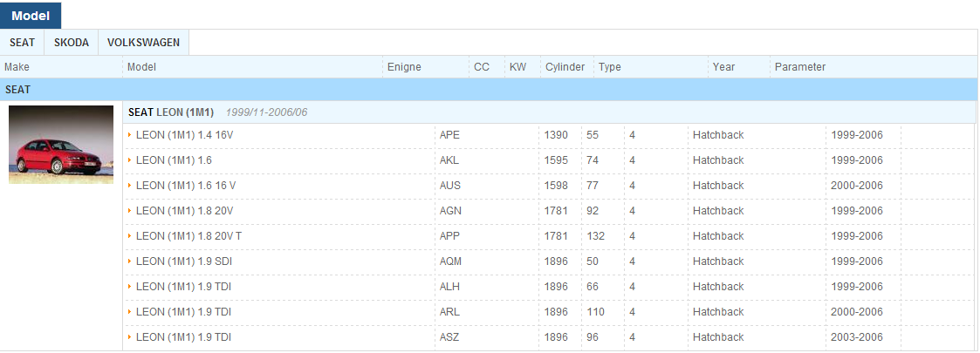Click the 1999/11-2006/06 date range text

(267, 112)
